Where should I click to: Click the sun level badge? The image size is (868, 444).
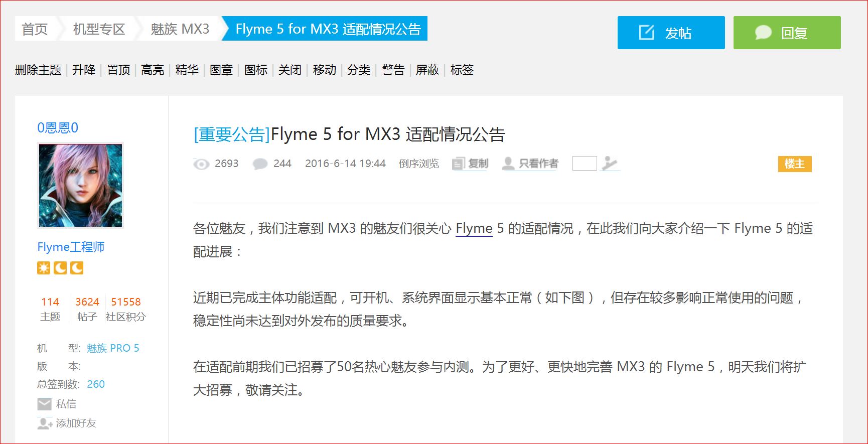tap(44, 268)
